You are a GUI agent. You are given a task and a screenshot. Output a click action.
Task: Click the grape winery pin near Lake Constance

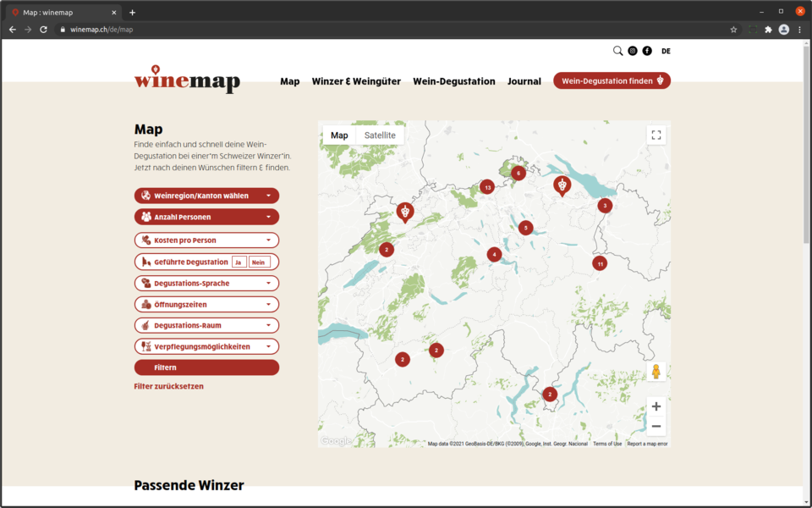coord(562,185)
